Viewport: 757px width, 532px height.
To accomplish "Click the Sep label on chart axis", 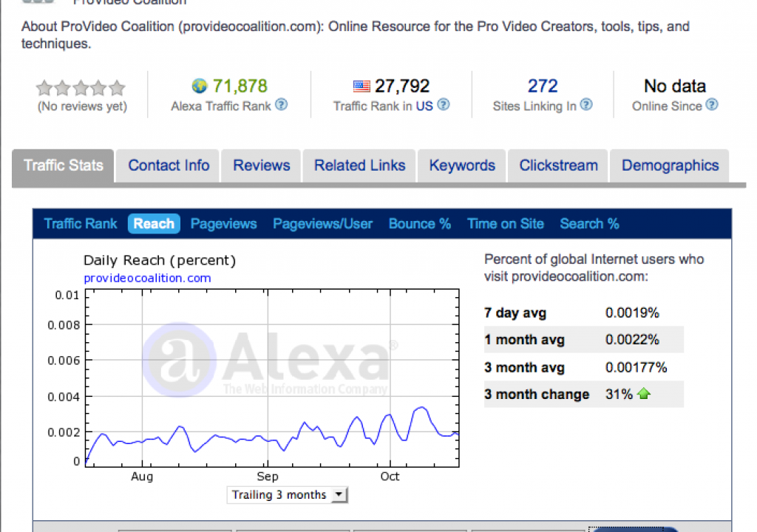I will pos(268,477).
